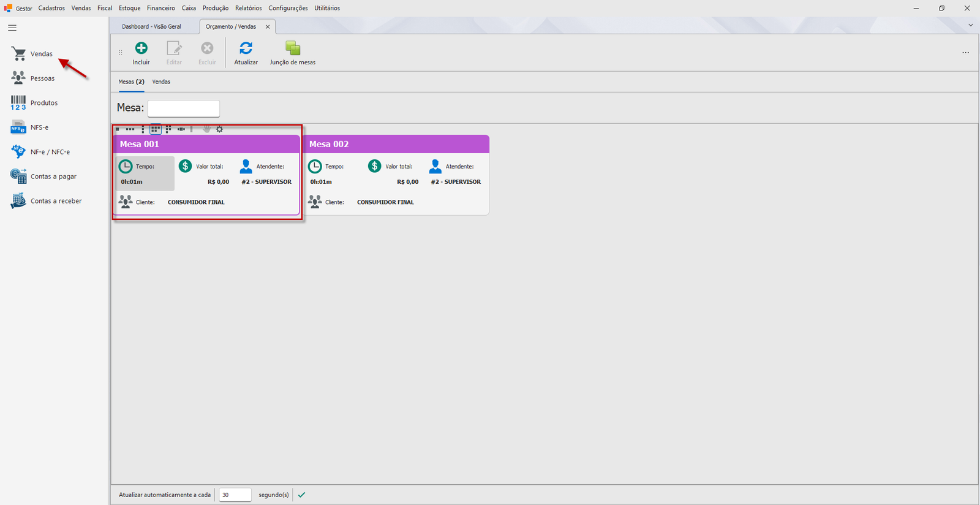Switch to the Vendas sub-tab
Viewport: 980px width, 505px height.
[161, 82]
